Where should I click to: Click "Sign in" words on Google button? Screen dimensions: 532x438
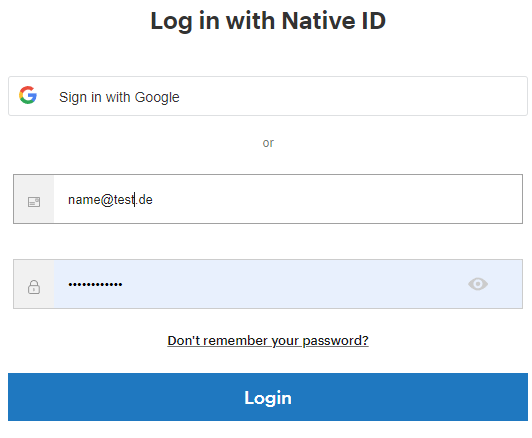80,98
